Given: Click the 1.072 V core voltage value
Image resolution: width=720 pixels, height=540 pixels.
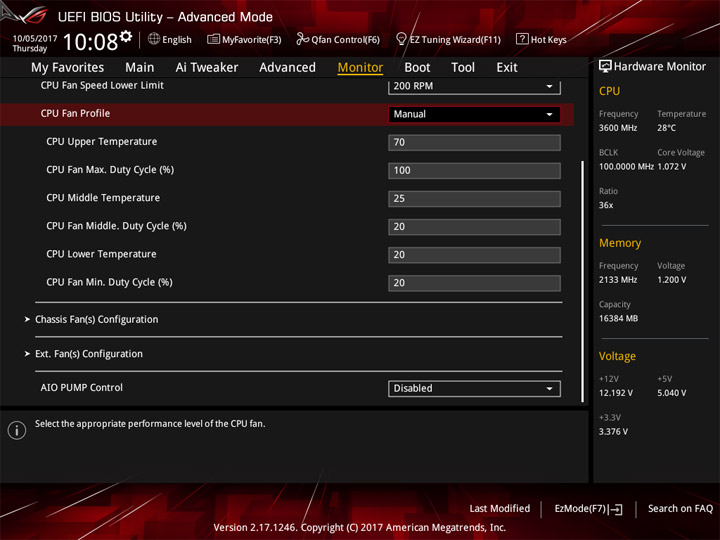Looking at the screenshot, I should (x=672, y=166).
